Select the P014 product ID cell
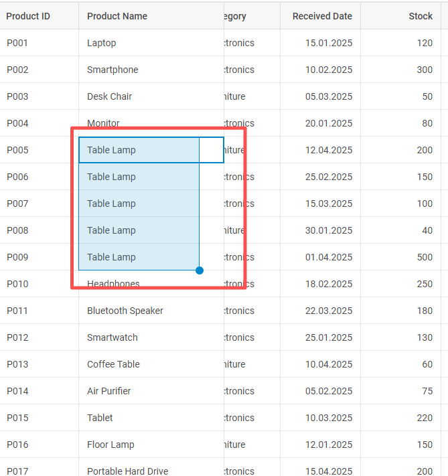Image resolution: width=448 pixels, height=476 pixels. (x=18, y=391)
